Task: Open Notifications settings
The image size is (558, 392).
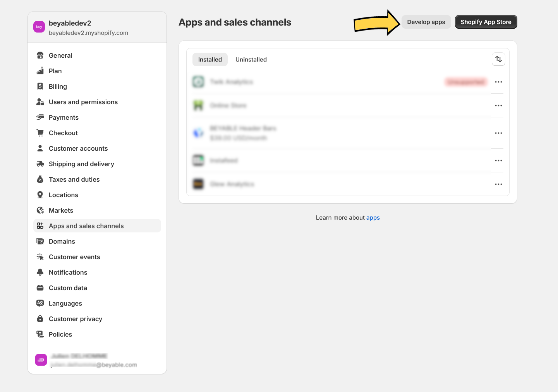Action: (x=97, y=272)
